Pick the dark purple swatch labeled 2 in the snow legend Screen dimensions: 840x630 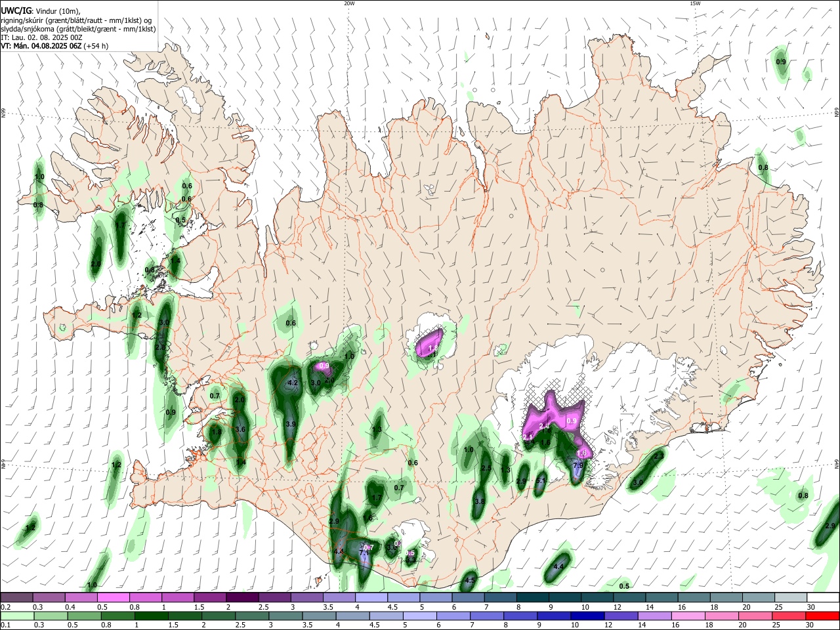[241, 597]
